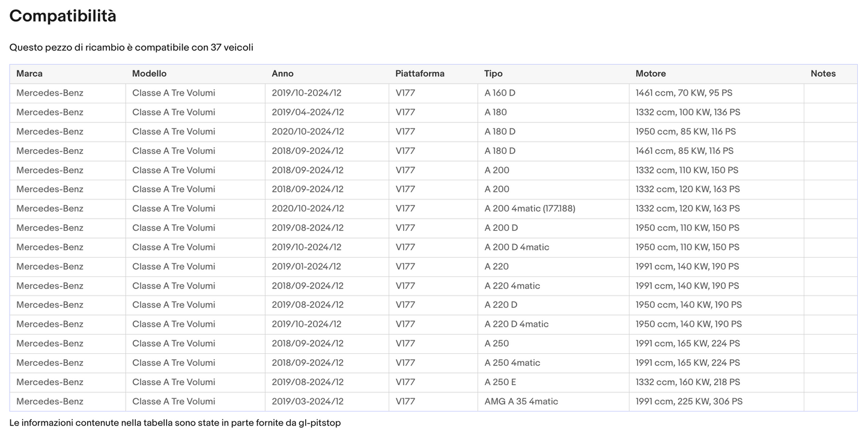Click the Modello column header
This screenshot has width=868, height=432.
tap(149, 74)
